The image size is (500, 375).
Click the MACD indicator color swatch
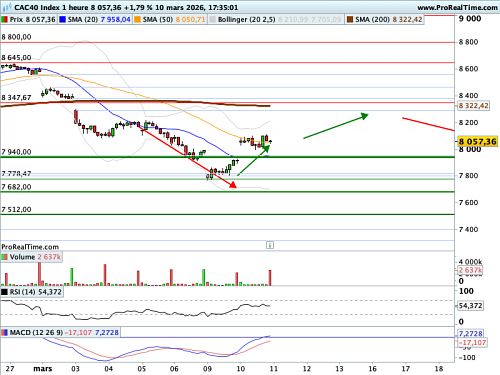pyautogui.click(x=4, y=333)
